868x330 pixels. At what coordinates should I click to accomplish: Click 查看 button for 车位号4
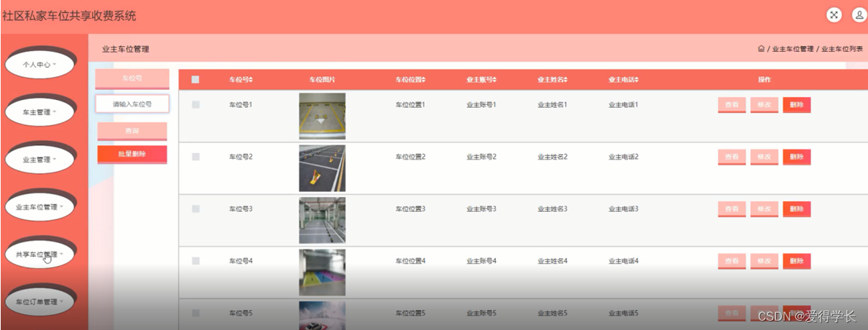[x=731, y=261]
